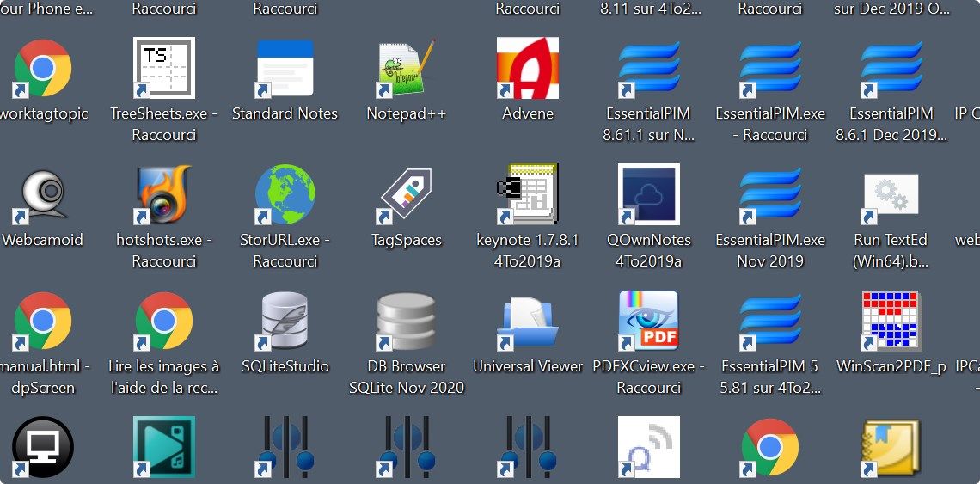Open the worktagtopic Chrome shortcut
This screenshot has height=484, width=980.
42,68
